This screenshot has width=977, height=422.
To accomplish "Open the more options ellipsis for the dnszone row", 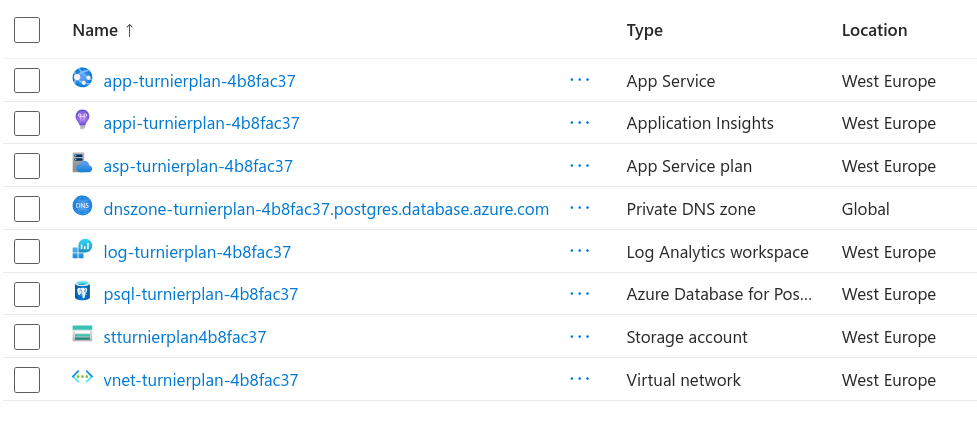I will coord(579,208).
